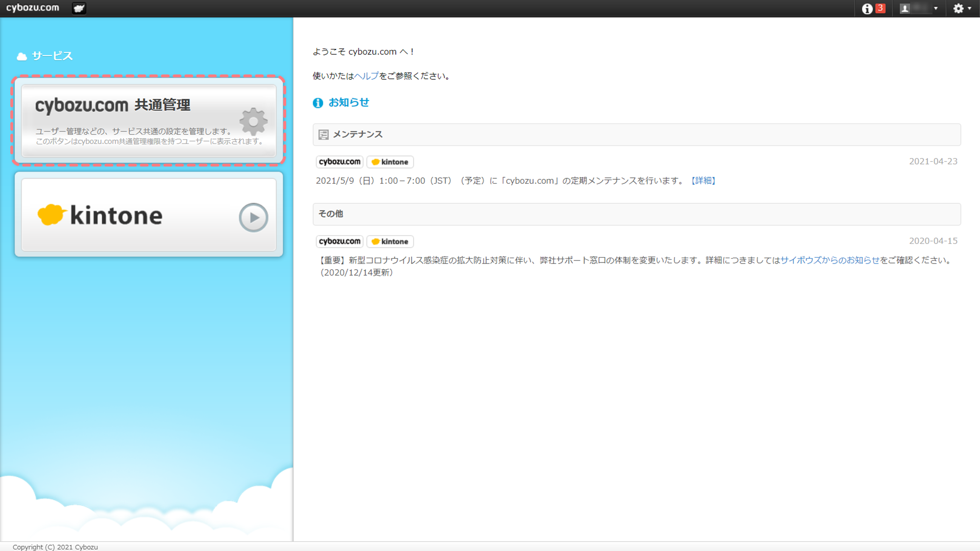This screenshot has height=551, width=980.
Task: Click gear icon on 共通管理 card
Action: (x=253, y=121)
